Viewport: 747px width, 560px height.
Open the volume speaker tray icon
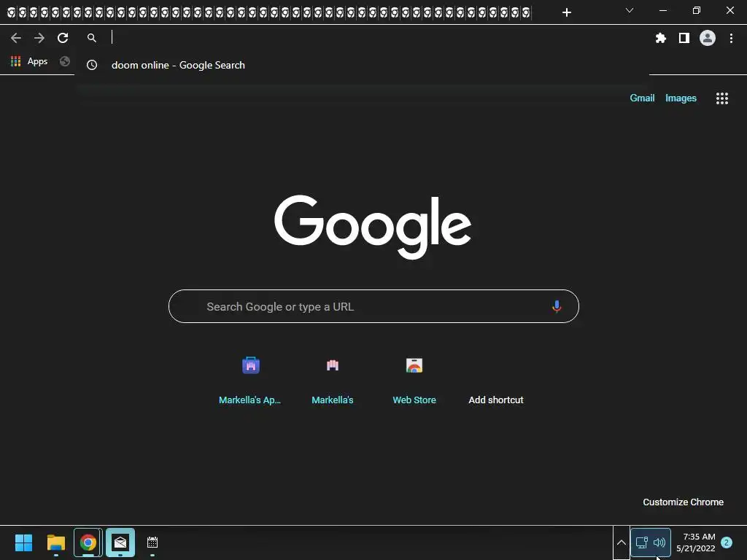click(x=659, y=542)
